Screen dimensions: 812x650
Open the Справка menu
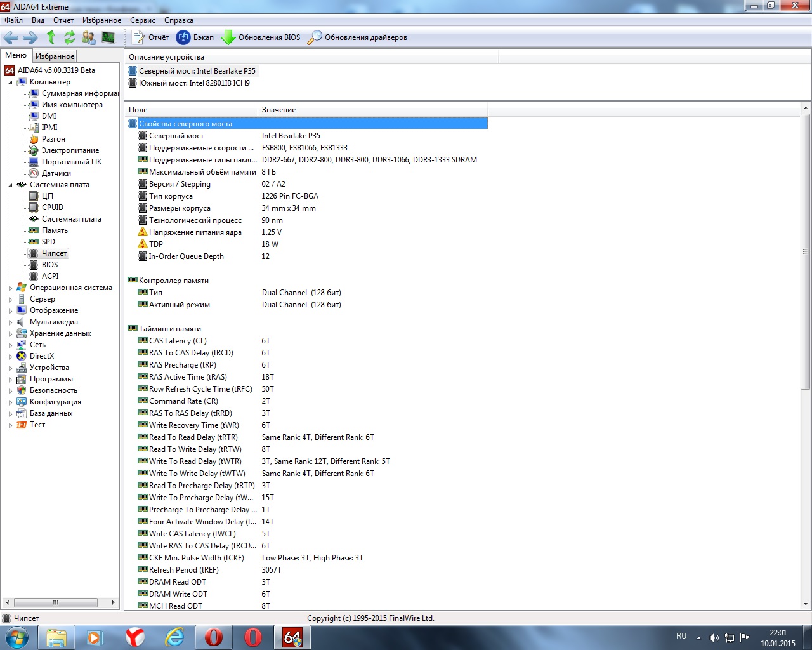179,20
